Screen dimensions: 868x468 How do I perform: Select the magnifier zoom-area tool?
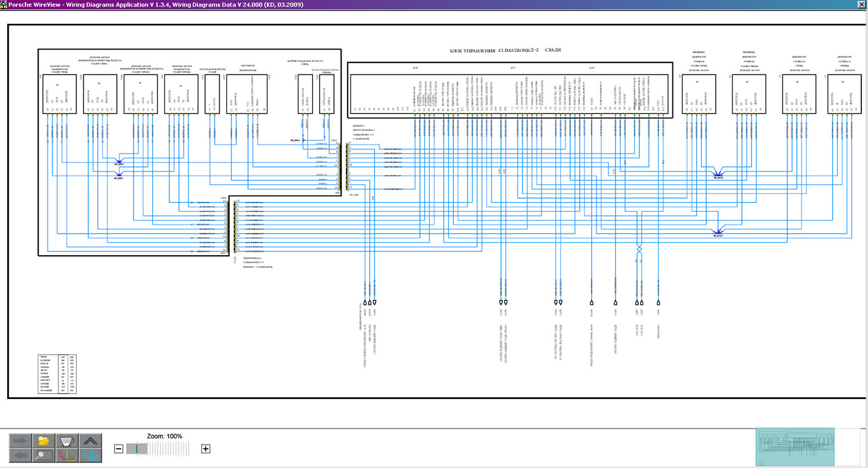click(x=43, y=455)
